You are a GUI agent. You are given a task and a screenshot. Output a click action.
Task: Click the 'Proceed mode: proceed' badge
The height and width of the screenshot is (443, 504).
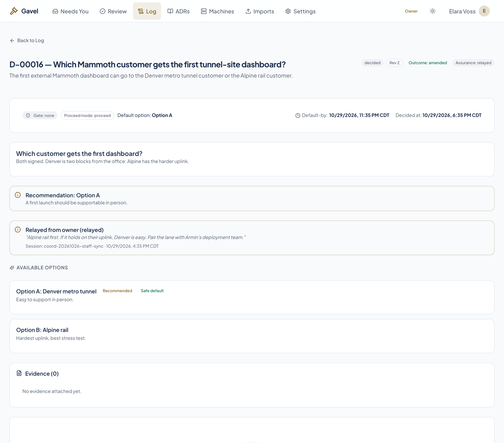click(x=87, y=115)
